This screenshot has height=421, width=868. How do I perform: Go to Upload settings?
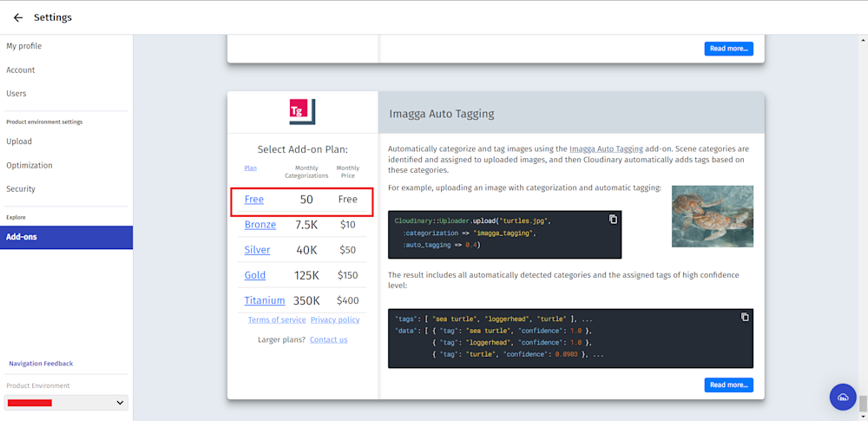[x=19, y=141]
